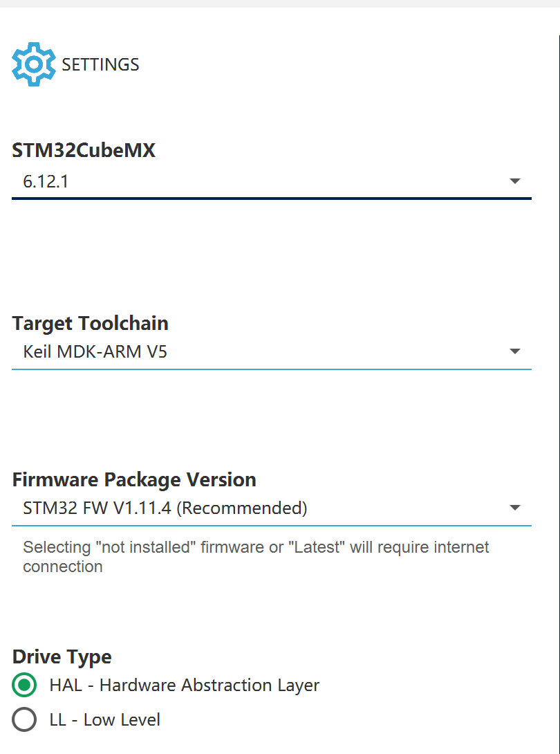Select the LL - Low Level option
The image size is (560, 754).
click(x=24, y=719)
